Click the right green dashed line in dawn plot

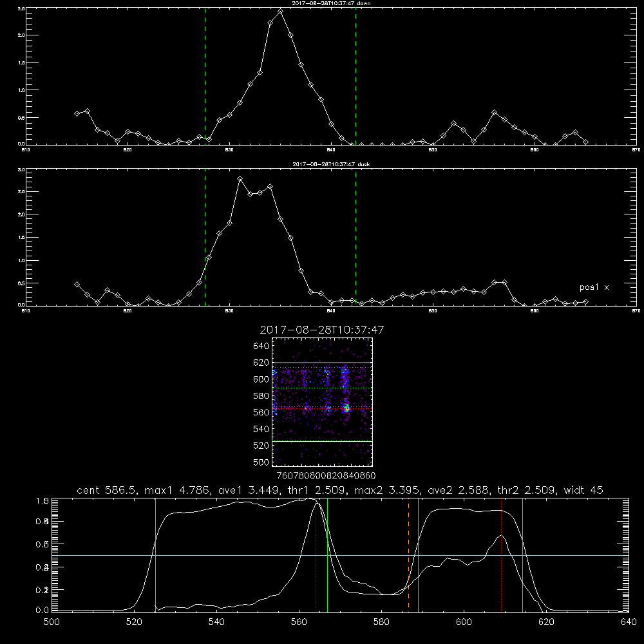[355, 77]
